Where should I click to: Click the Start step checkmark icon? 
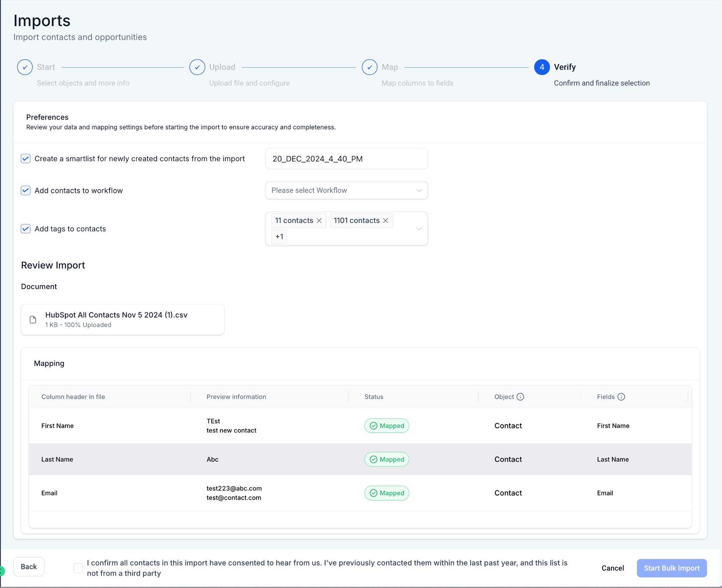click(25, 67)
